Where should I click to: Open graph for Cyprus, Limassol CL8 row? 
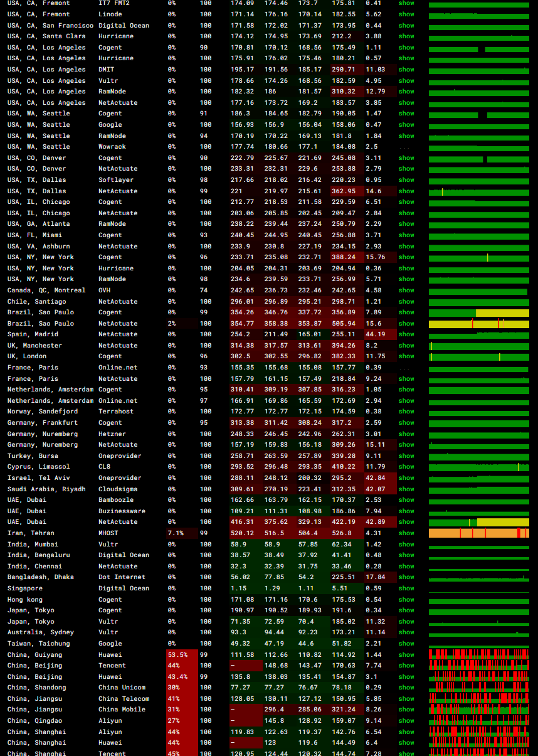(479, 467)
